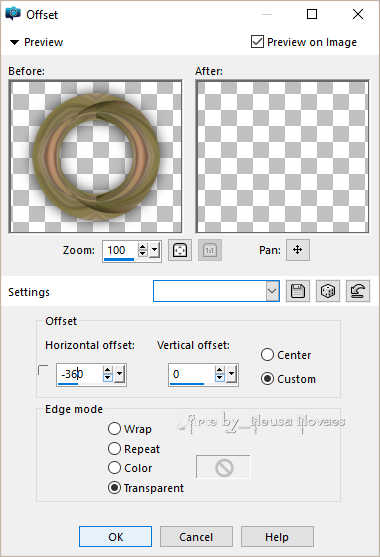
Task: Open the Settings presets dropdown
Action: pos(272,291)
